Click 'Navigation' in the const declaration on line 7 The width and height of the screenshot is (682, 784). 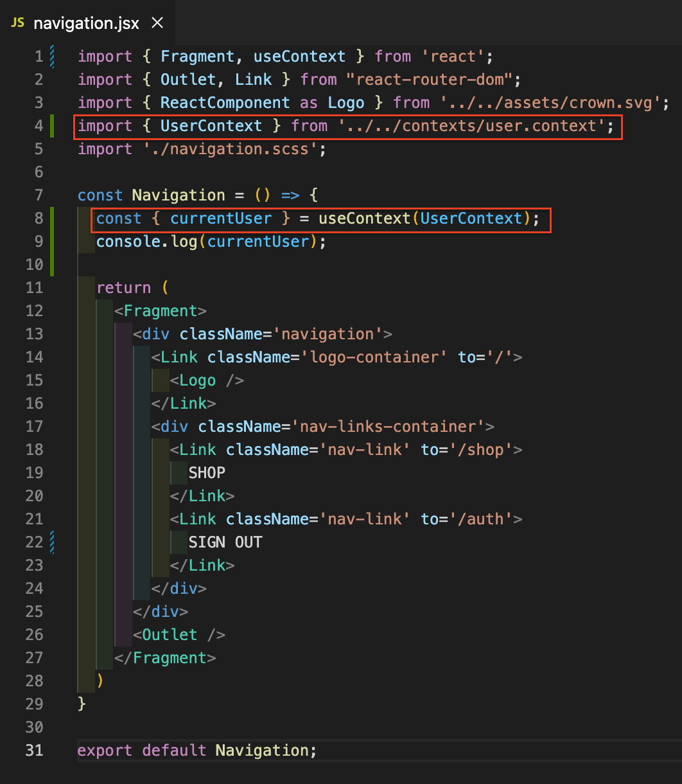[x=179, y=195]
